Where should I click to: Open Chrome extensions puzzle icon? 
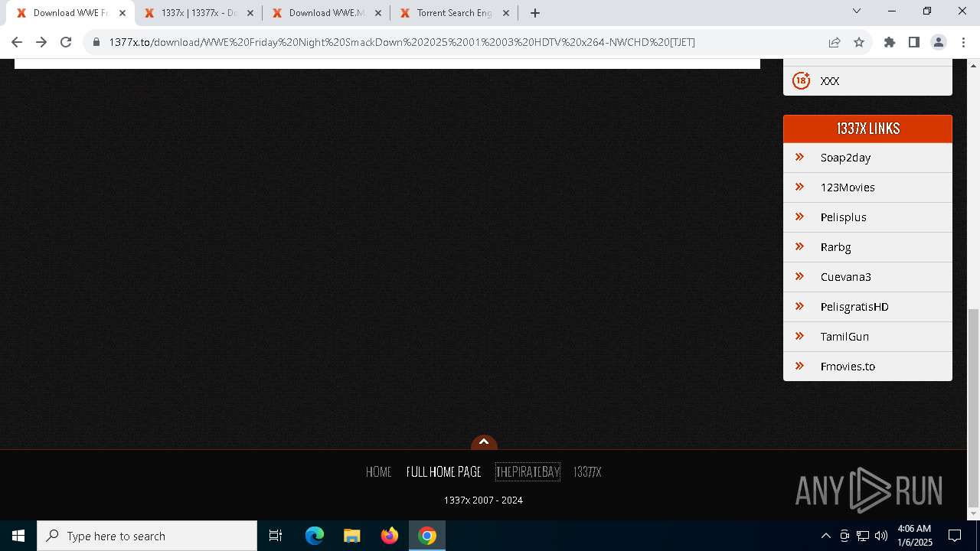pos(890,42)
